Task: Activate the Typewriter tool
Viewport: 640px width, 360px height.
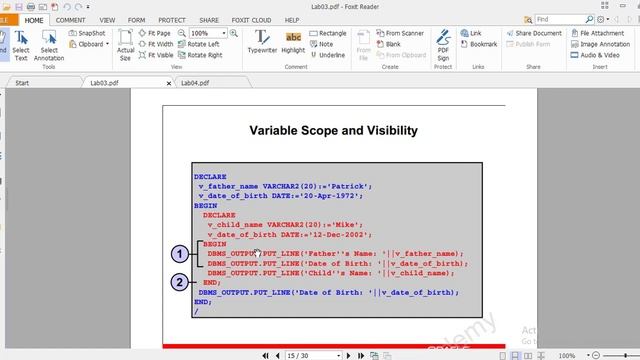Action: (262, 42)
